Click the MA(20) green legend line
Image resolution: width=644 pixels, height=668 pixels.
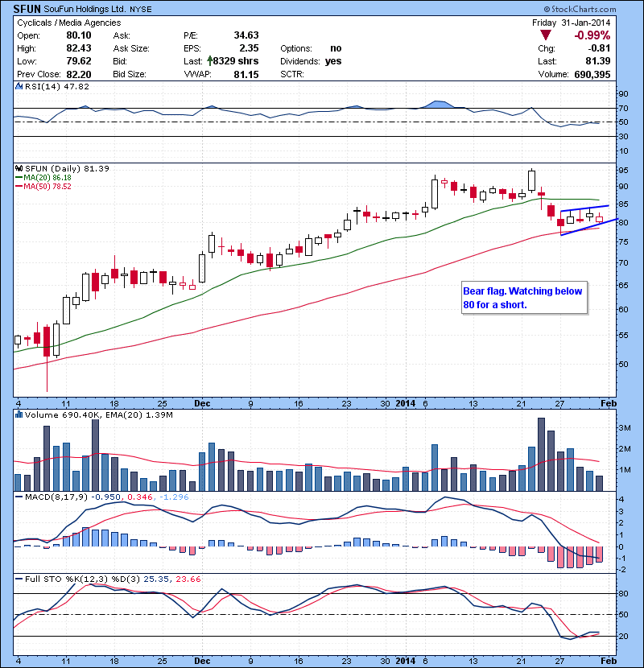tap(19, 178)
